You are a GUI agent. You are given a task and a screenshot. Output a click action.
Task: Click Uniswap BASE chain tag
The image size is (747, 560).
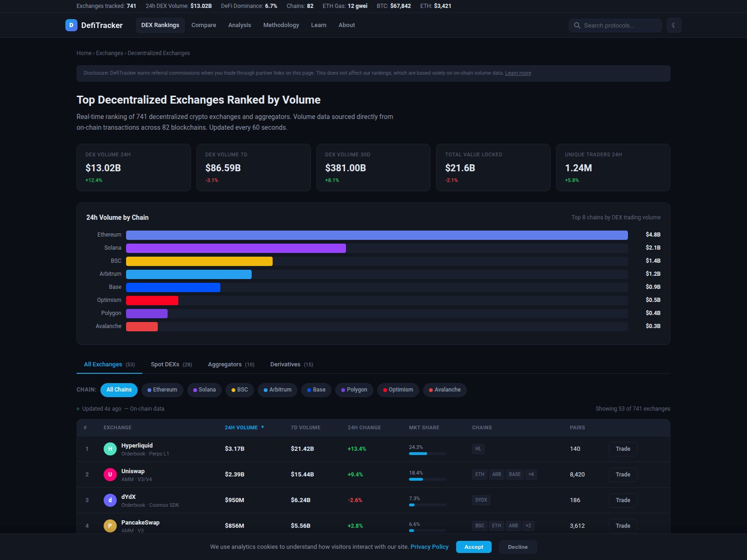(x=514, y=475)
